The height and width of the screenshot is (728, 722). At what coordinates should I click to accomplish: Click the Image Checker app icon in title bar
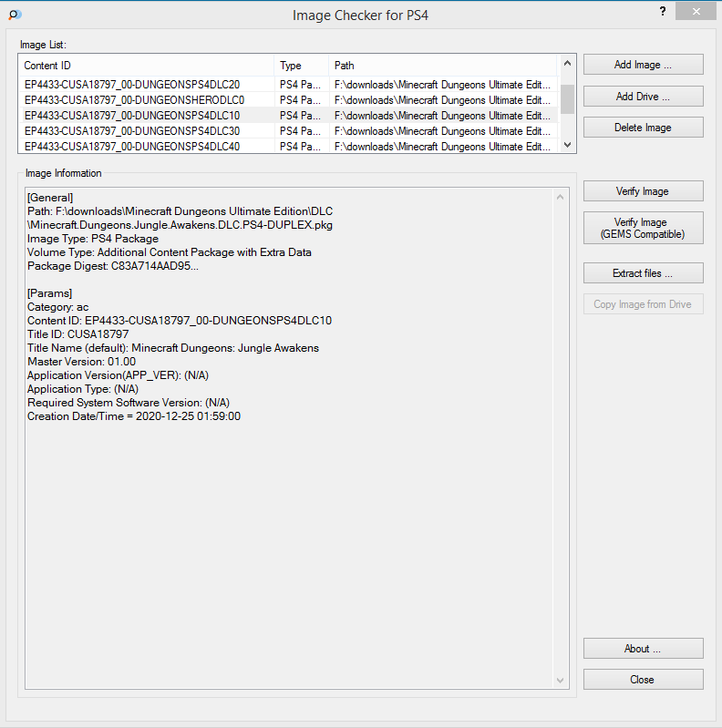[15, 15]
